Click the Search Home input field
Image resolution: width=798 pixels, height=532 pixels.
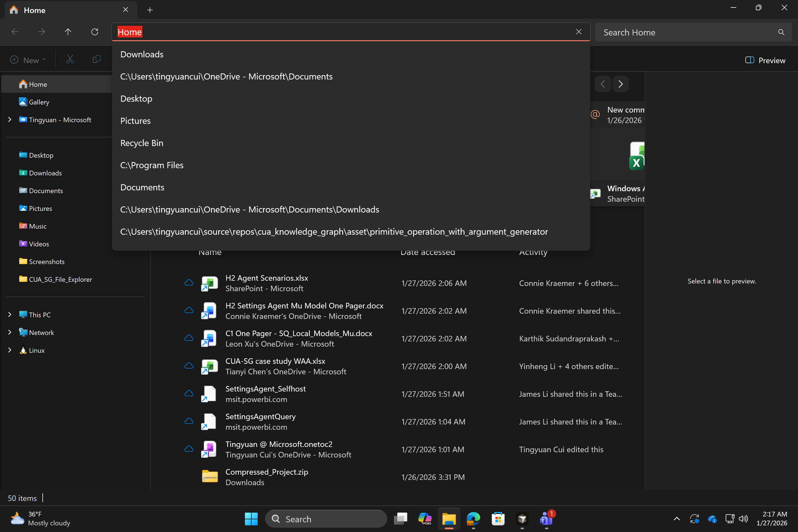point(685,32)
